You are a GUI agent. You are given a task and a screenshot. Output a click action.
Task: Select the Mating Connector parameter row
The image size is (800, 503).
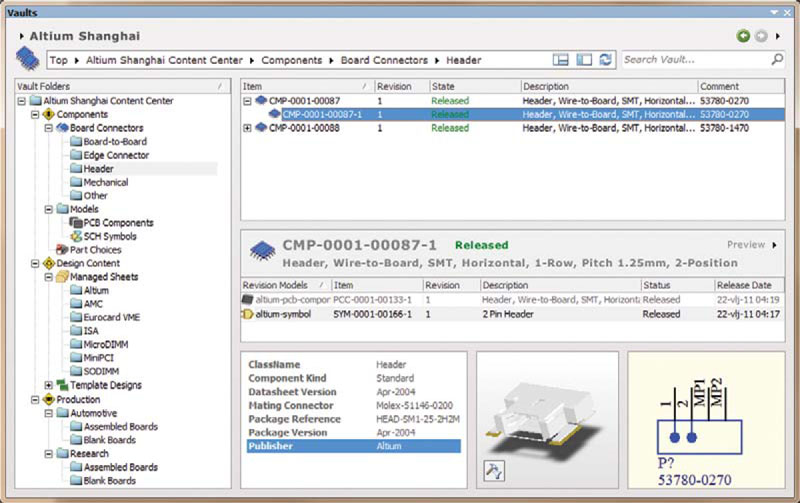[354, 406]
